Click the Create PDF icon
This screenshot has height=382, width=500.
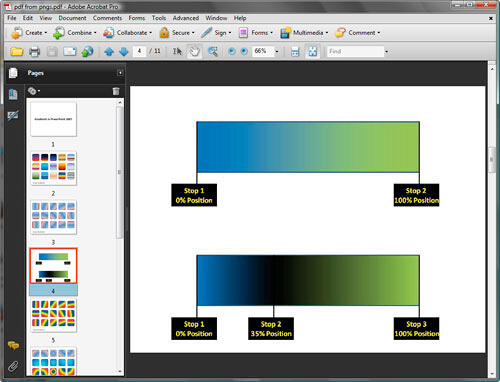pos(17,33)
